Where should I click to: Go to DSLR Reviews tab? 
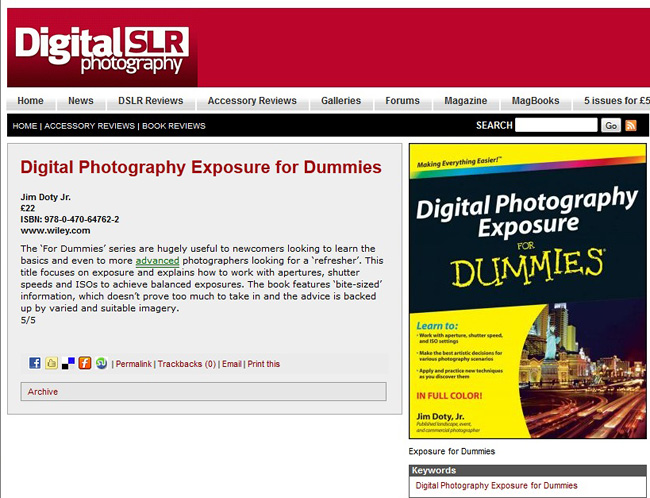click(x=150, y=101)
